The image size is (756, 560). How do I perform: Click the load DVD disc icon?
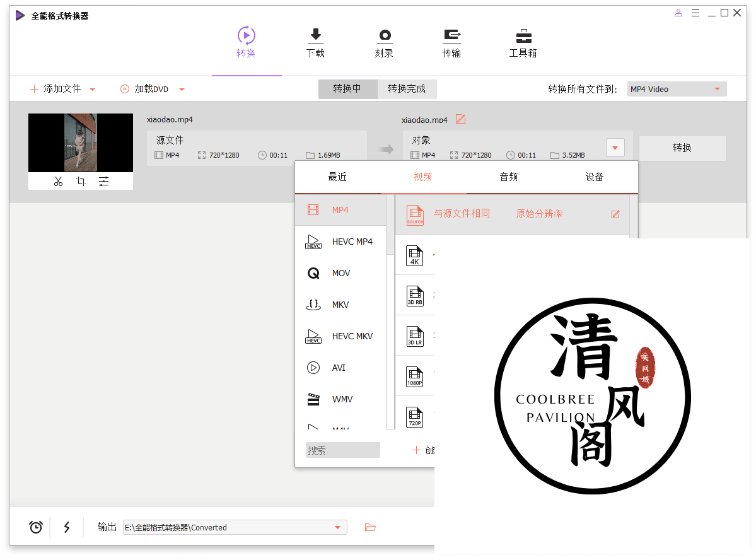click(x=125, y=89)
